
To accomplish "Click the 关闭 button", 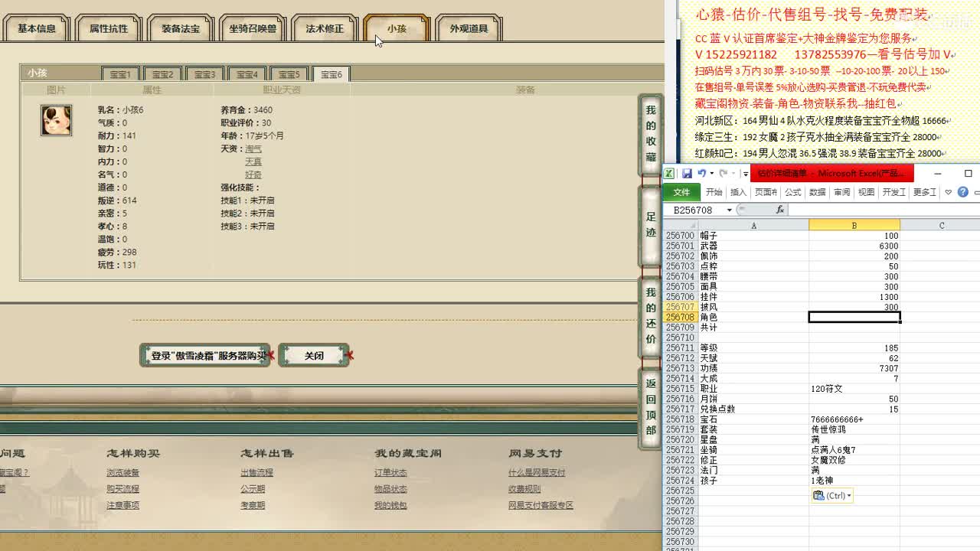I will (314, 355).
